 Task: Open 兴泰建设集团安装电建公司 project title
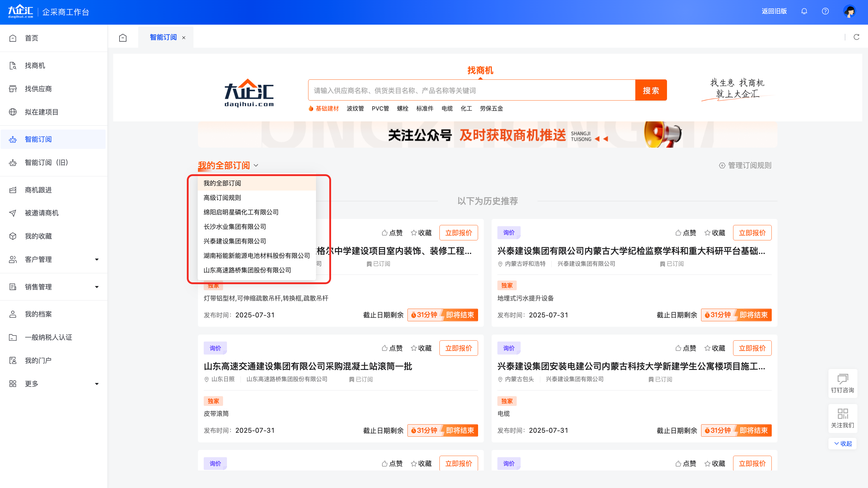click(631, 366)
